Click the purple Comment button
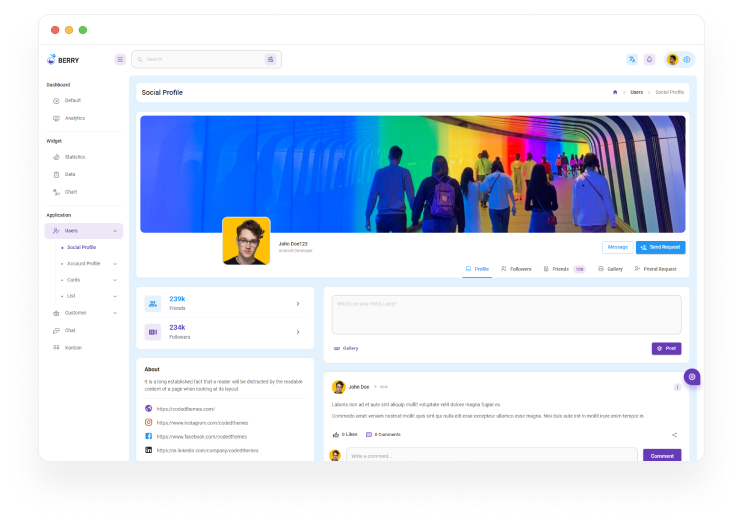743x524 pixels. [662, 456]
